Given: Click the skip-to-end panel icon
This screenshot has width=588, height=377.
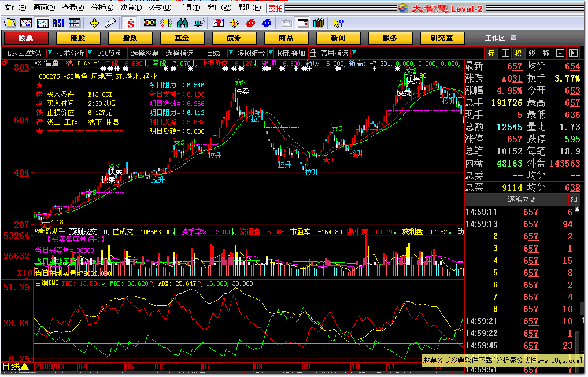Looking at the screenshot, I should point(574,53).
